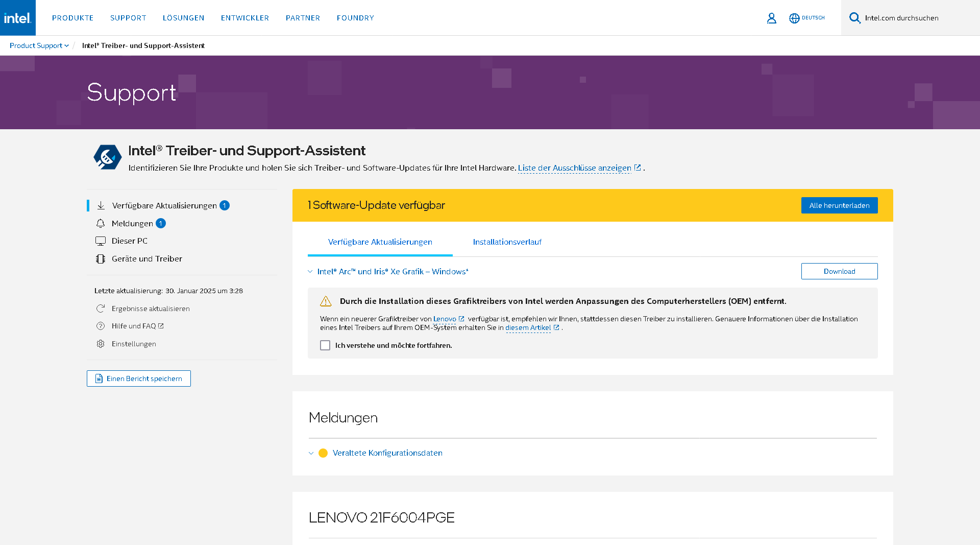Click the Intel Arc und Iris Xe Grafik title
The image size is (980, 545).
[x=393, y=272]
